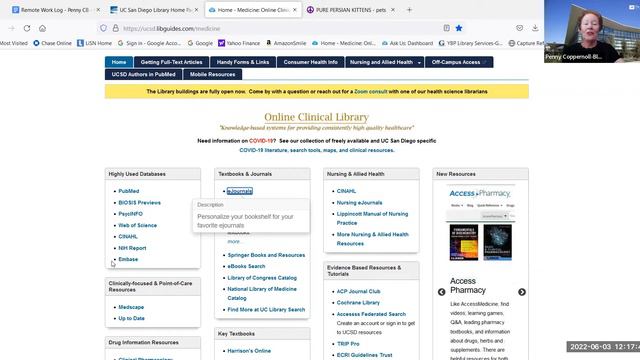Open a new tab with plus icon
Screen dimensions: 640x360
(x=409, y=10)
